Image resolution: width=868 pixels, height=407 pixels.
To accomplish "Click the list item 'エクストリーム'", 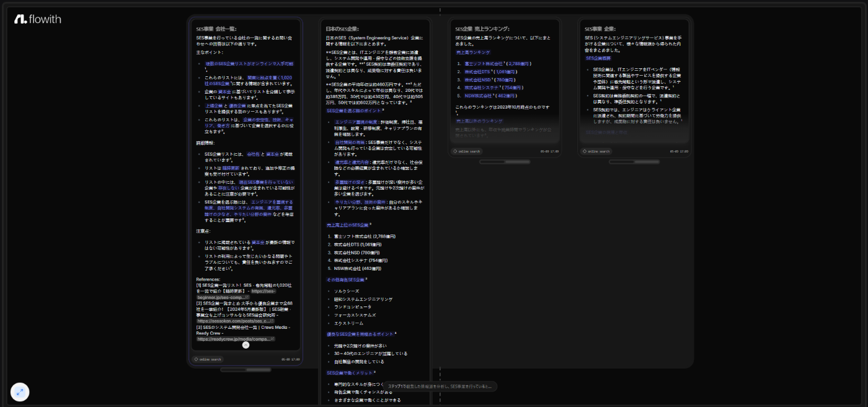I will pyautogui.click(x=349, y=323).
